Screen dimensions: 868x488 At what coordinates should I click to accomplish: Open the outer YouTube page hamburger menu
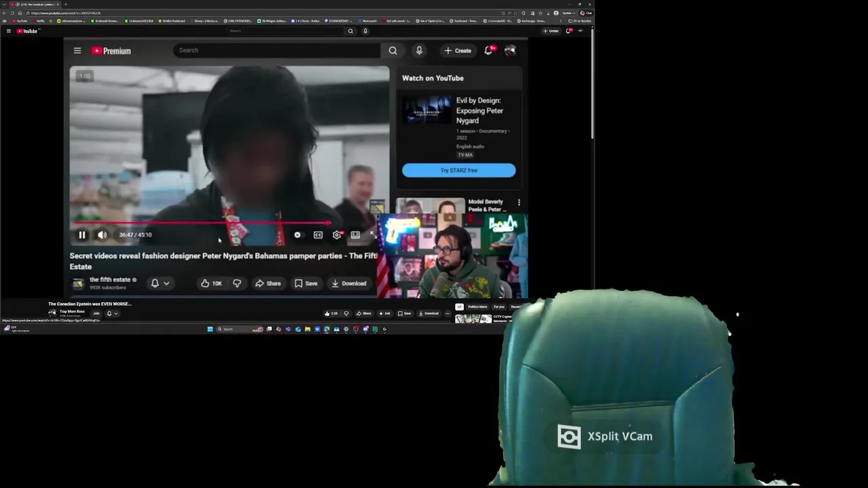tap(8, 31)
